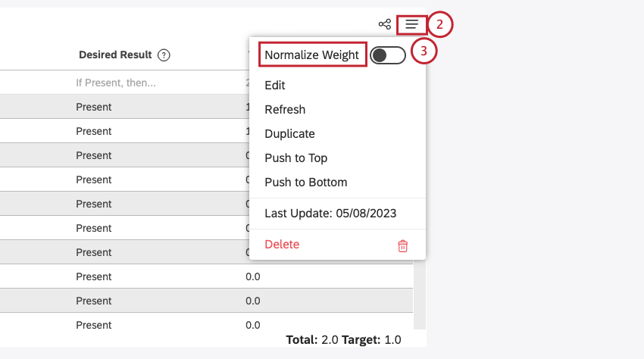Click the Last Update date entry
The width and height of the screenshot is (644, 359).
(330, 214)
